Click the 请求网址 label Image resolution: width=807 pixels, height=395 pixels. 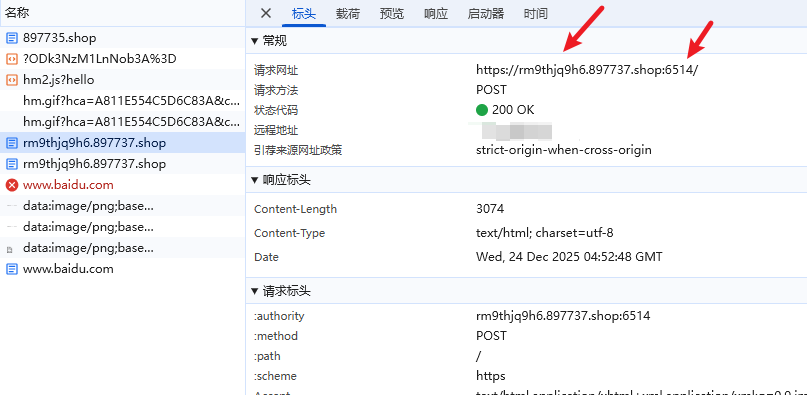[276, 70]
